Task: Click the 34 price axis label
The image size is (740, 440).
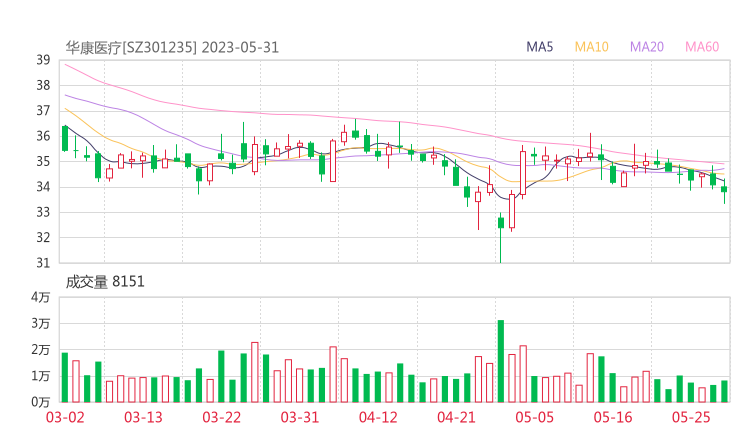Action: 43,186
